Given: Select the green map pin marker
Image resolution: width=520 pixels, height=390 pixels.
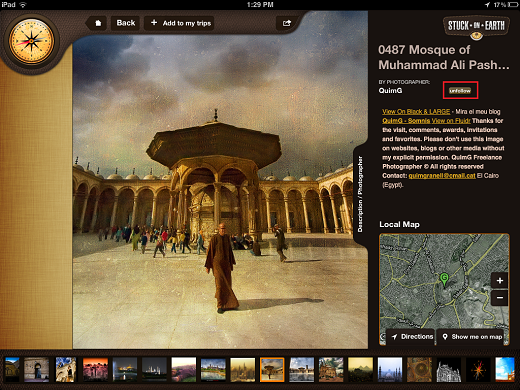Looking at the screenshot, I should [x=444, y=279].
